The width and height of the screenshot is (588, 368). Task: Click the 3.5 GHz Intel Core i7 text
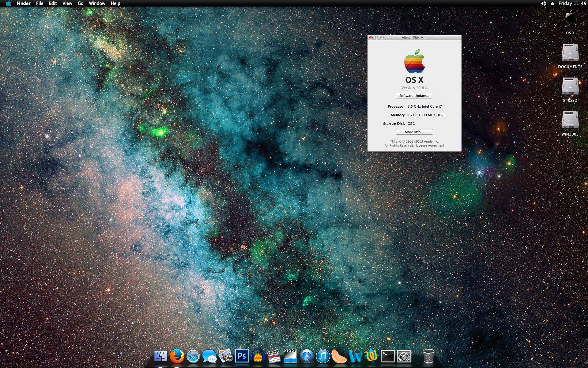(x=424, y=106)
